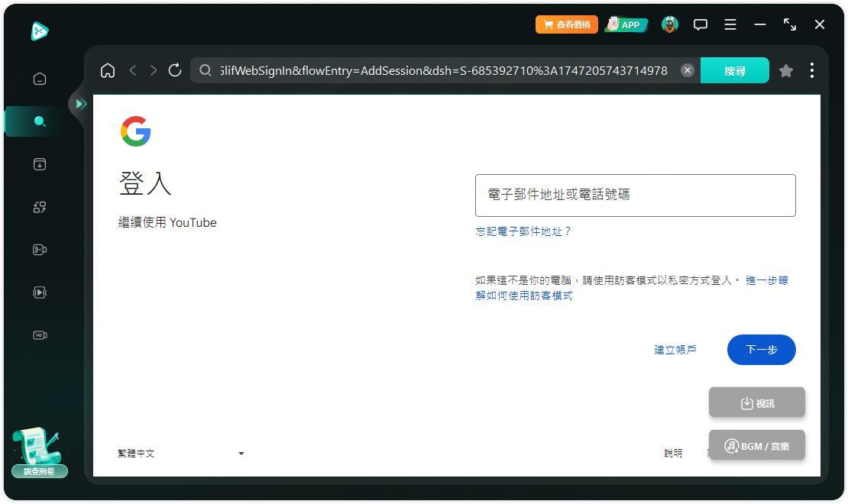Open the browser three-dot menu
The height and width of the screenshot is (504, 848).
pos(812,70)
